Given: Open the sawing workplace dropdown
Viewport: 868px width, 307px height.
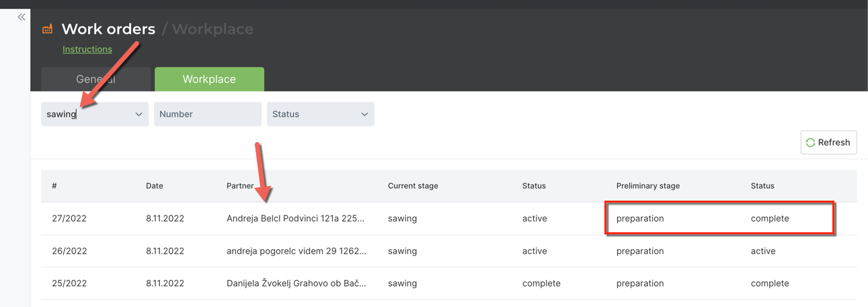Looking at the screenshot, I should (95, 114).
